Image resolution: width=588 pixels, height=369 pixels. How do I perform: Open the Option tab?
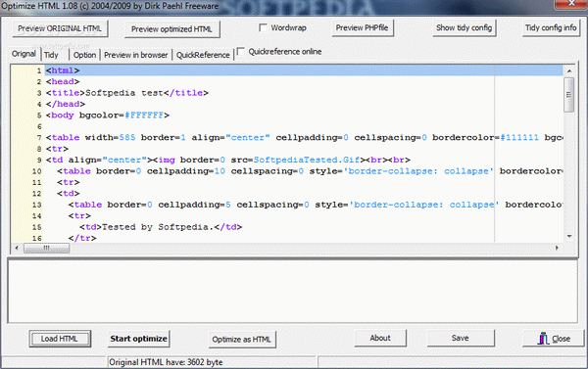pos(84,55)
